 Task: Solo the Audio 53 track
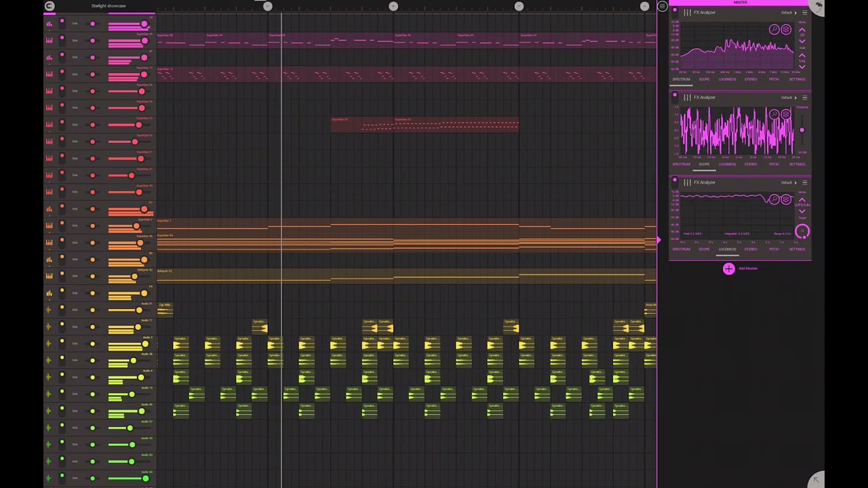[x=75, y=445]
